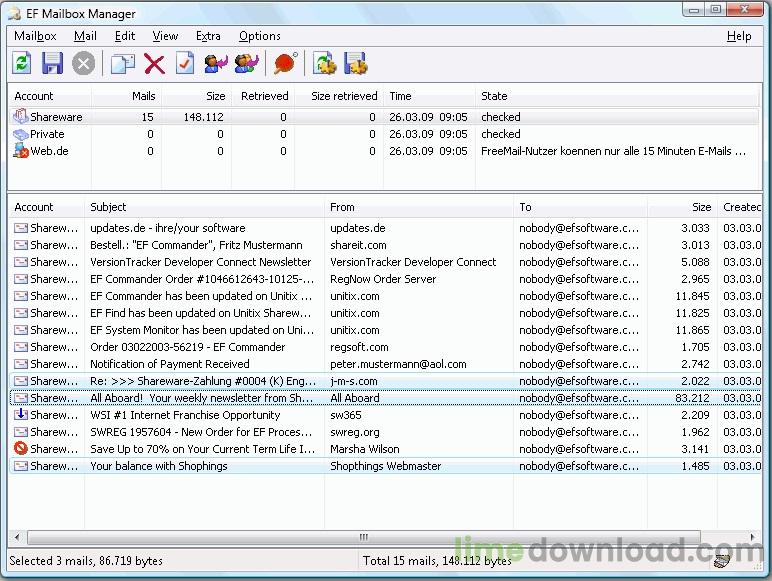This screenshot has width=772, height=581.
Task: Open the Extra menu
Action: pyautogui.click(x=208, y=36)
